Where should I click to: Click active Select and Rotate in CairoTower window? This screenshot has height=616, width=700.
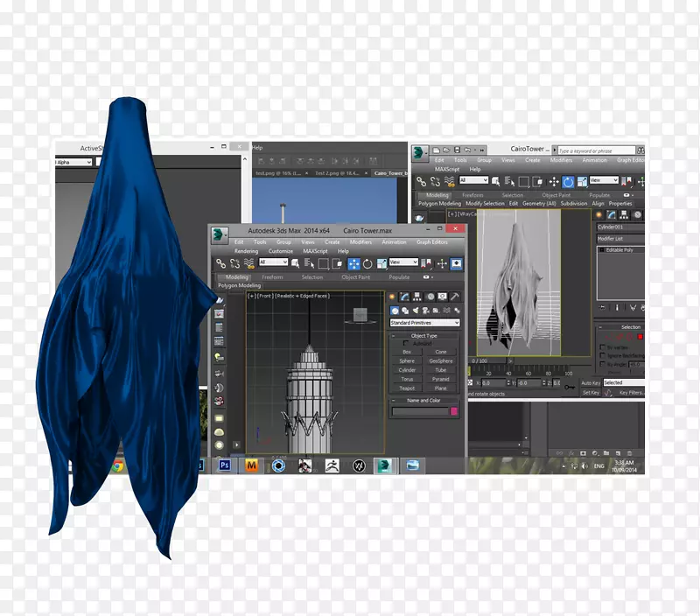click(568, 182)
